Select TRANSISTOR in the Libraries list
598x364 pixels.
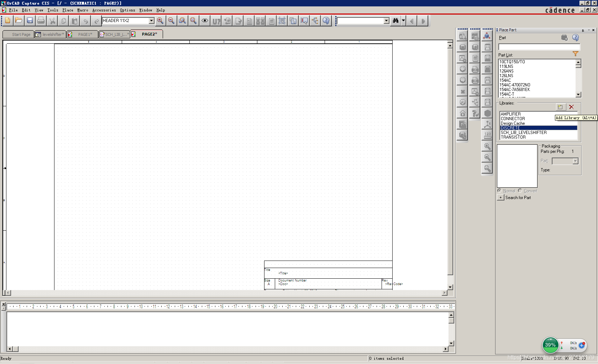pos(513,137)
